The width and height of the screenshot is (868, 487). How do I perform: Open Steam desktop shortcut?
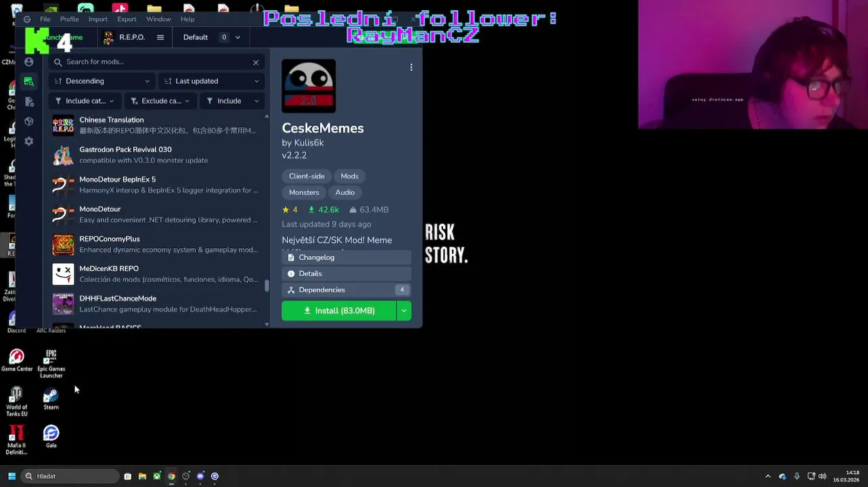pos(51,398)
